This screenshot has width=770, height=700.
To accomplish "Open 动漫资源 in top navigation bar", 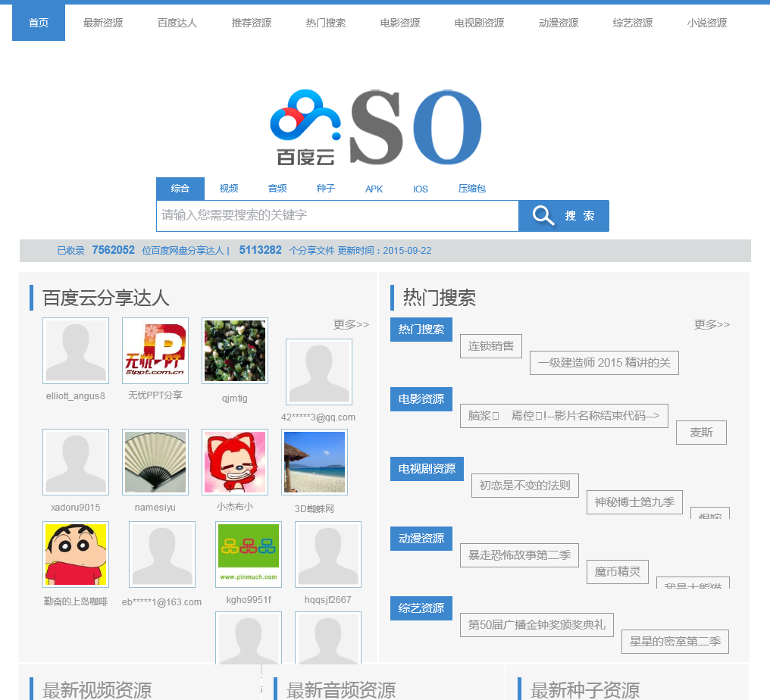I will pyautogui.click(x=559, y=23).
